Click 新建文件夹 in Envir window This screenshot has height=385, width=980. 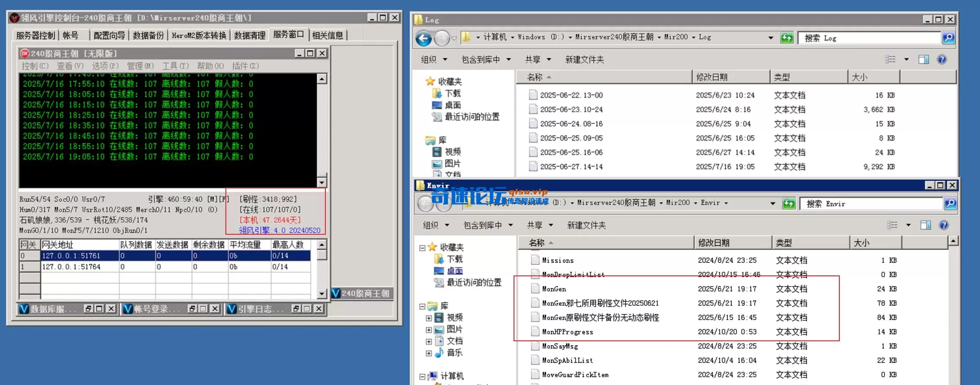586,225
